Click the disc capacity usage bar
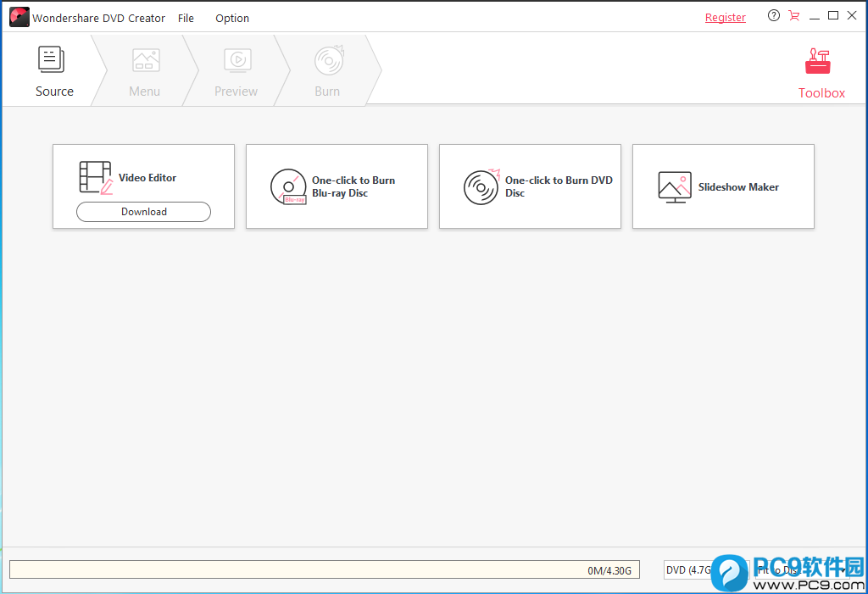This screenshot has height=594, width=868. tap(325, 569)
